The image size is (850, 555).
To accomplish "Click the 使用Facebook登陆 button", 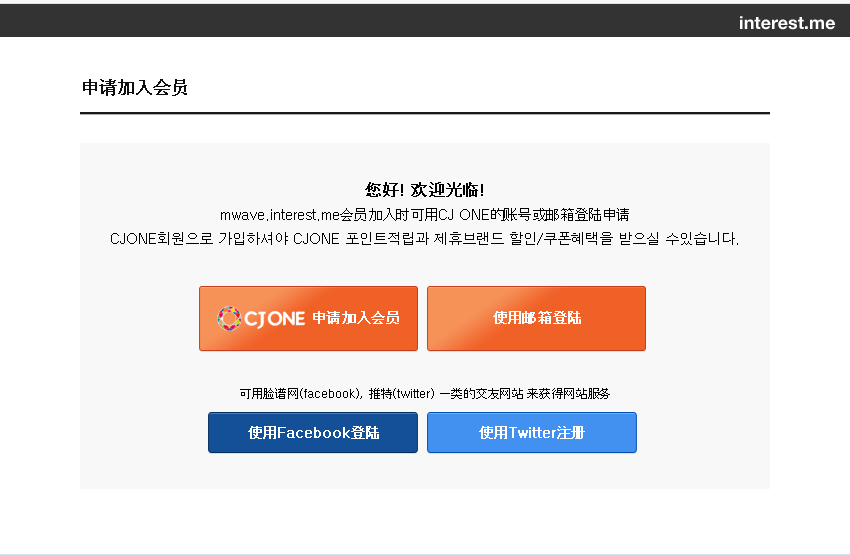I will click(x=313, y=433).
